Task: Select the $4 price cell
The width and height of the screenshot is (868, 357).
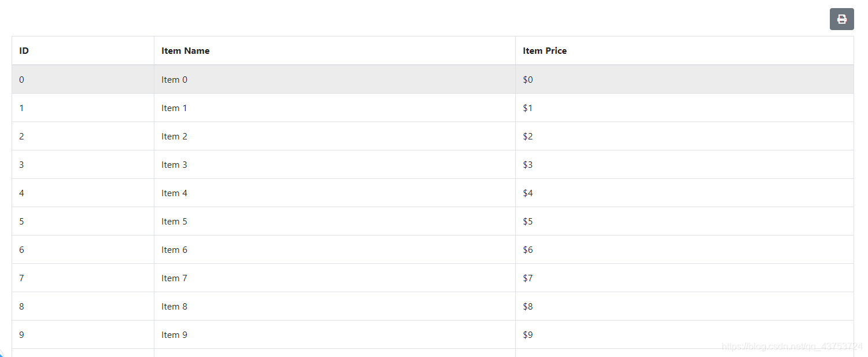Action: coord(685,193)
